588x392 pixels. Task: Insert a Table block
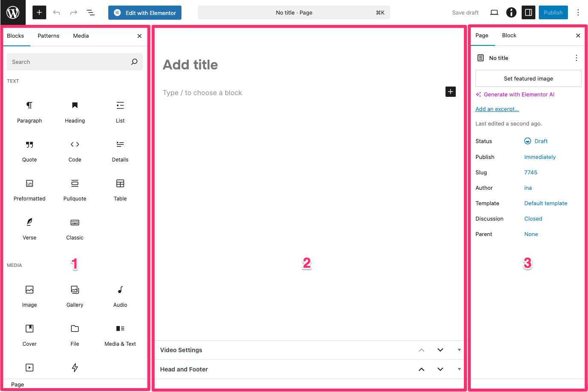click(120, 189)
